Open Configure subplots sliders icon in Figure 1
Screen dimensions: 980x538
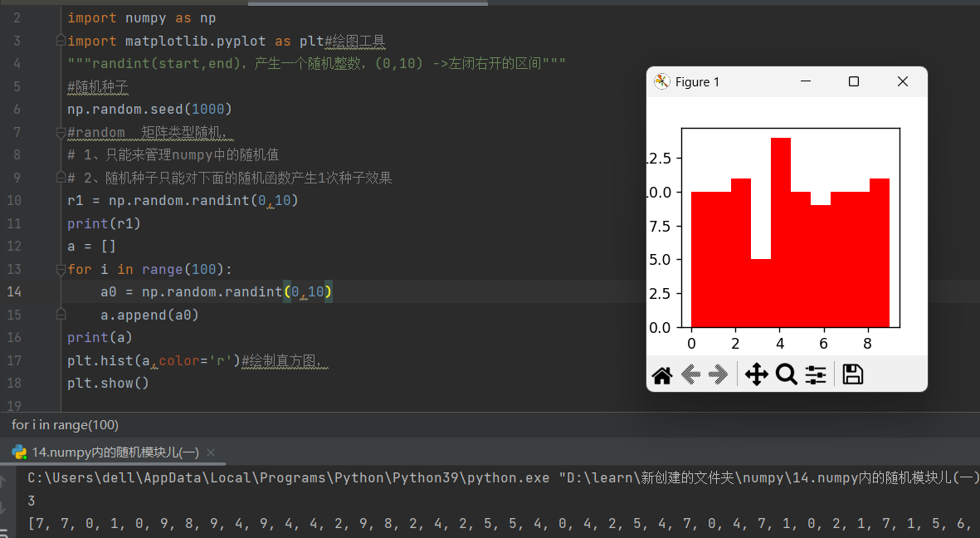pos(816,374)
